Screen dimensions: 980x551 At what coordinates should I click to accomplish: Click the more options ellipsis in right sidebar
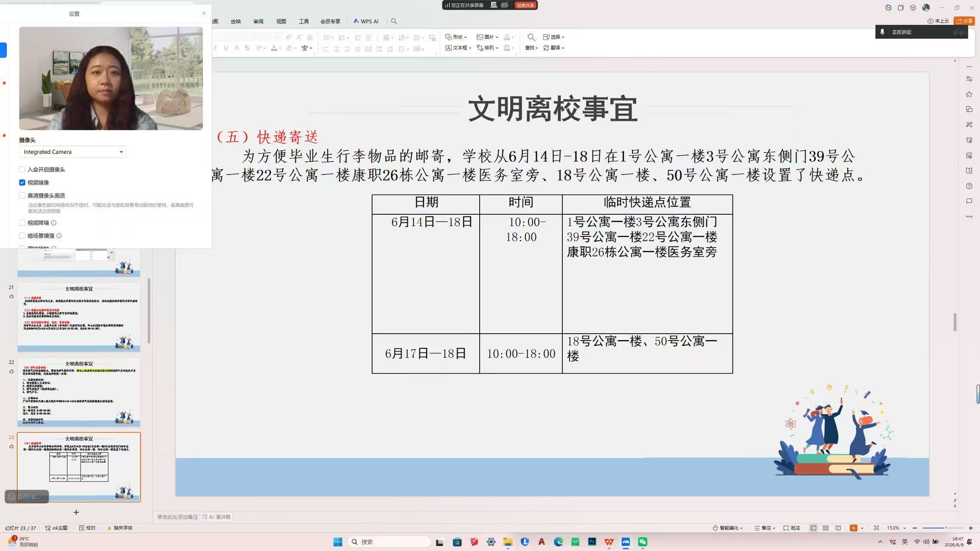969,217
